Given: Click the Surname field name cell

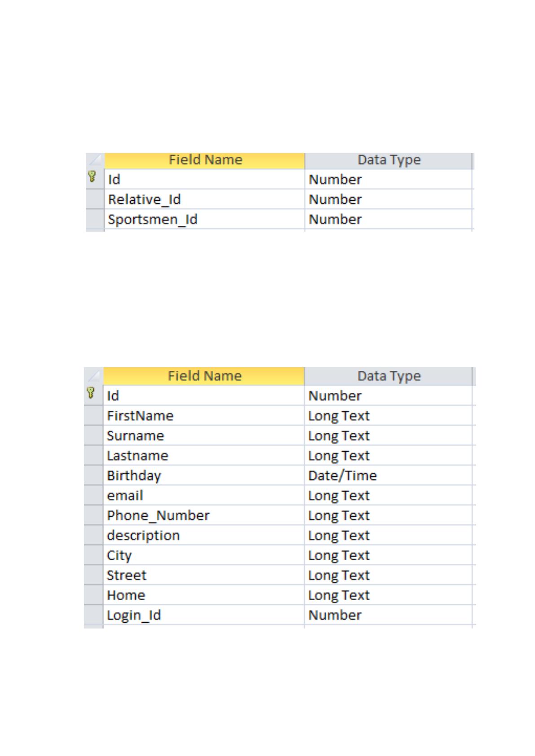Looking at the screenshot, I should 204,435.
